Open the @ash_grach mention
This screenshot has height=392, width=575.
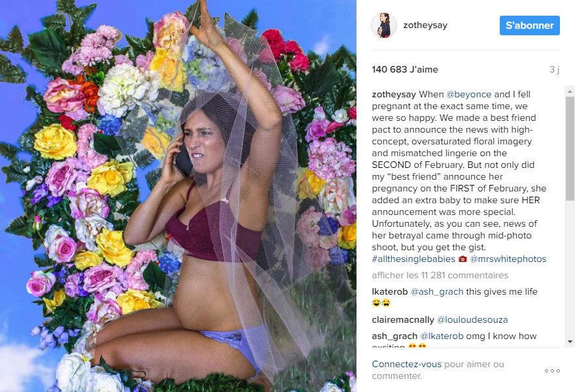pyautogui.click(x=437, y=291)
